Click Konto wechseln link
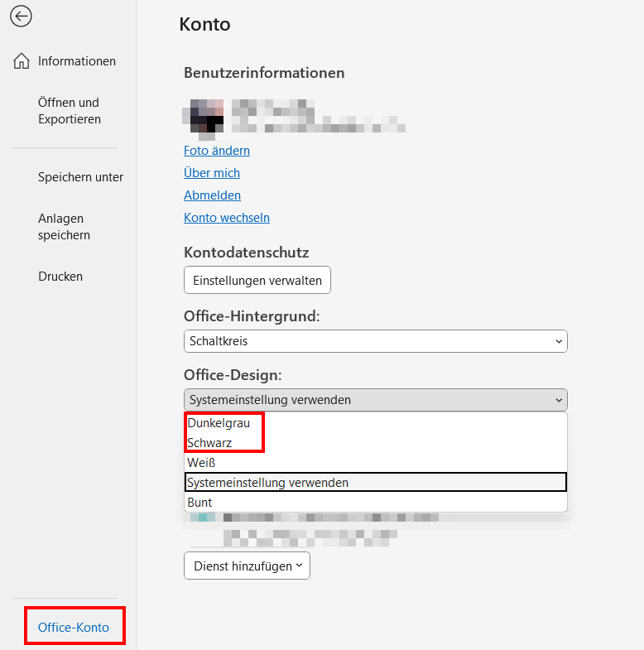 (227, 218)
